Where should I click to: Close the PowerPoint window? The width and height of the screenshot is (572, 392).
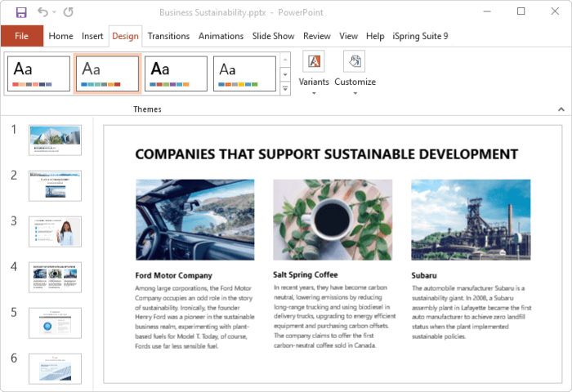click(x=555, y=11)
